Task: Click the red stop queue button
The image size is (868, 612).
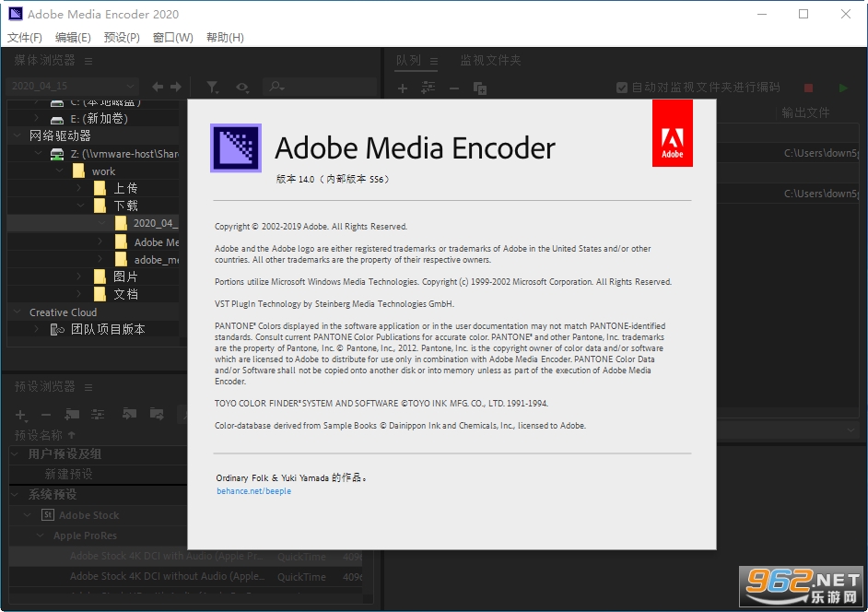Action: point(808,88)
